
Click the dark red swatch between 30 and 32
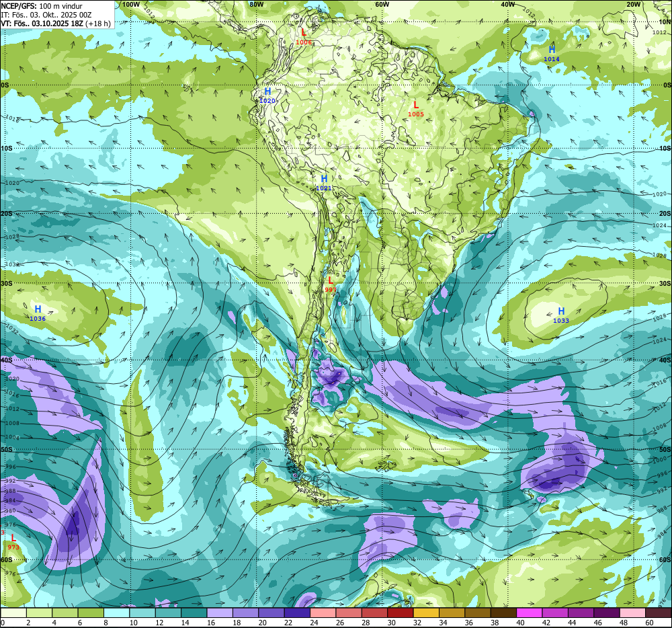[x=401, y=613]
